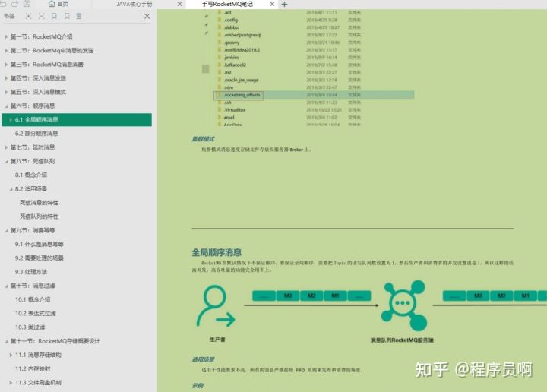547x392 pixels.
Task: Click the undo arrow icon
Action: coord(4,4)
